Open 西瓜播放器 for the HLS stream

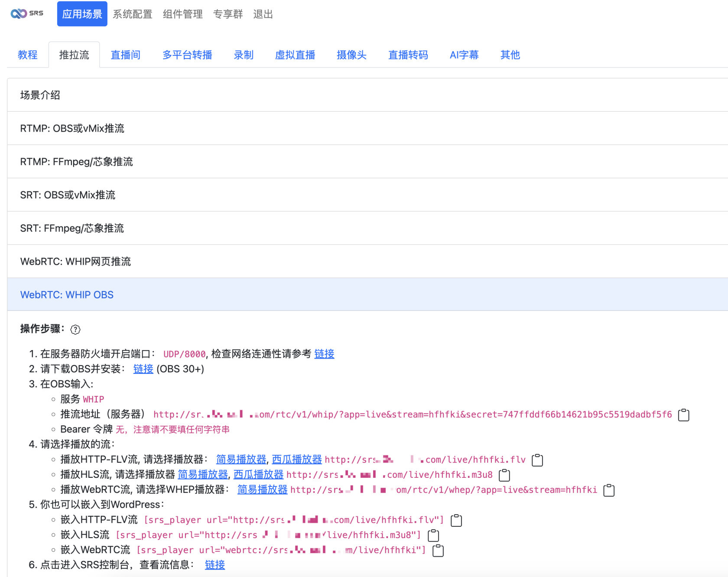(259, 475)
